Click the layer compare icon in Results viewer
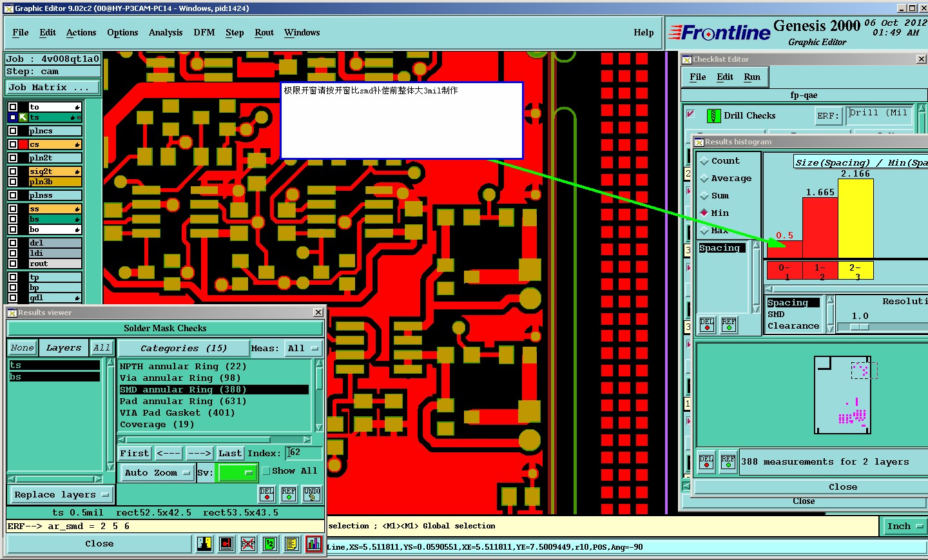The image size is (928, 560). tap(204, 544)
